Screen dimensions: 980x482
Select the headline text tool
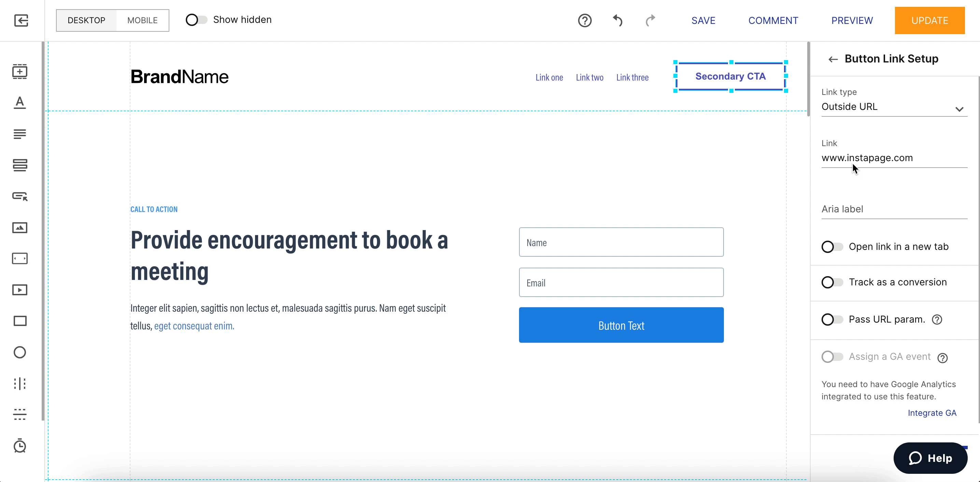(x=20, y=103)
